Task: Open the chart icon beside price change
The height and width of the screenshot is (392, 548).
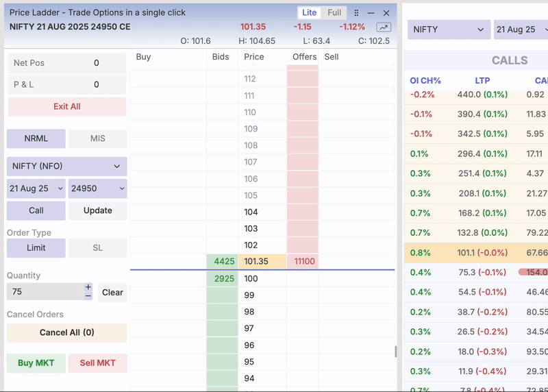Action: pyautogui.click(x=384, y=27)
